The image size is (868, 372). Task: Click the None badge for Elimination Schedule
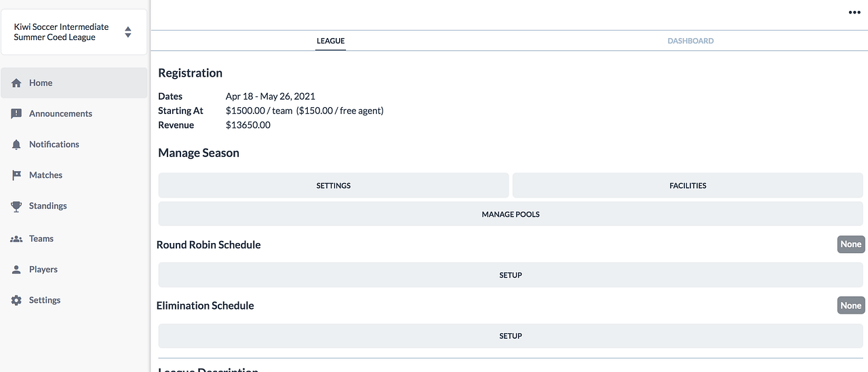click(x=850, y=305)
